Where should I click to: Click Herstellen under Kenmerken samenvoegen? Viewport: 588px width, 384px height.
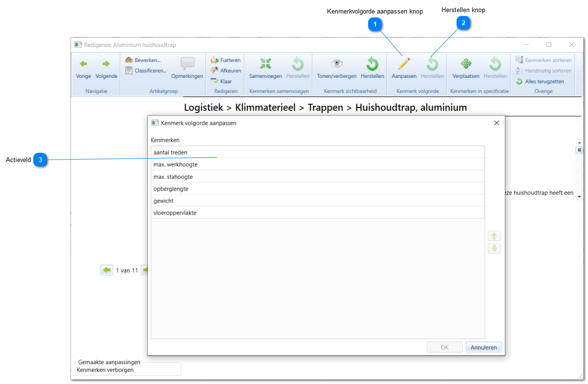click(x=298, y=69)
